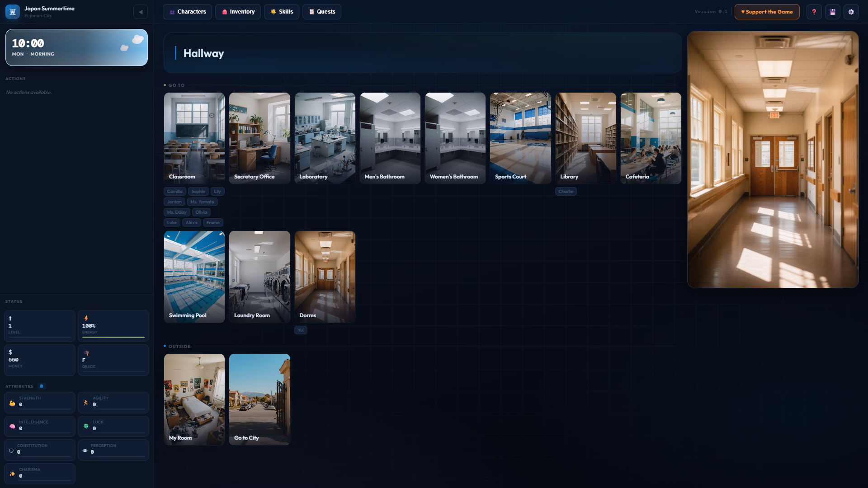868x488 pixels.
Task: Open the Characters menu
Action: click(x=187, y=12)
